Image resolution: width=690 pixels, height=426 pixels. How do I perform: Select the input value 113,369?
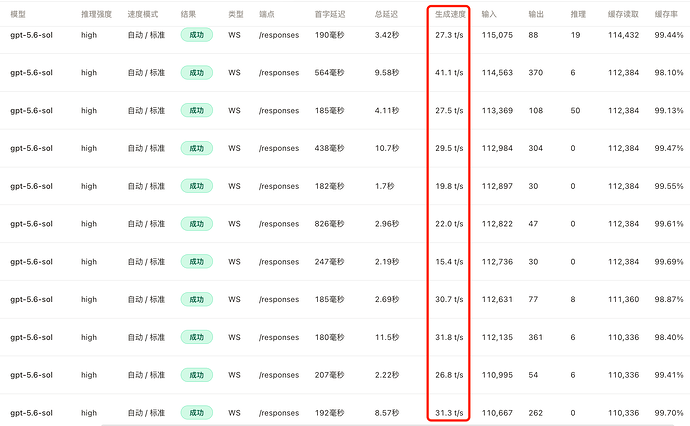(497, 110)
